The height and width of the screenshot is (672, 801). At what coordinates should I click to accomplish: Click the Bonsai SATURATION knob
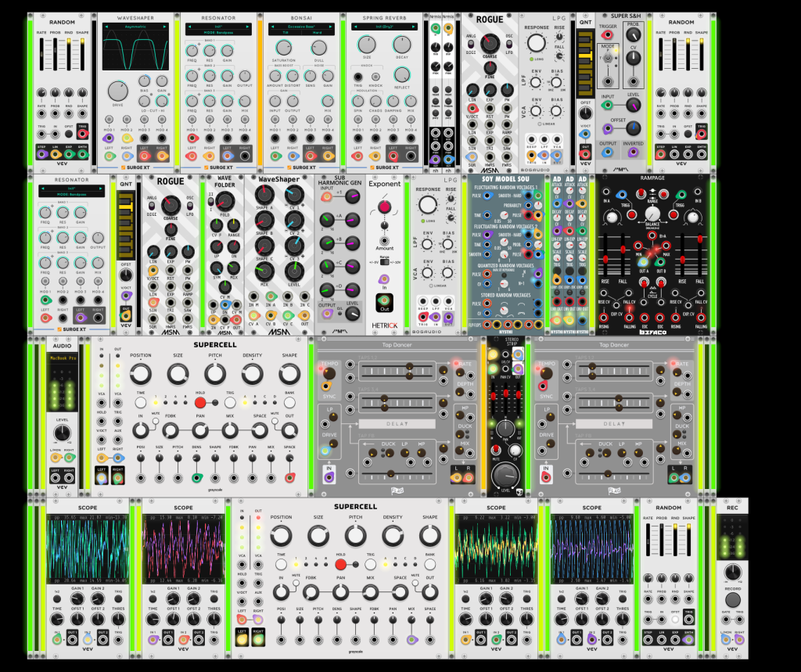283,48
